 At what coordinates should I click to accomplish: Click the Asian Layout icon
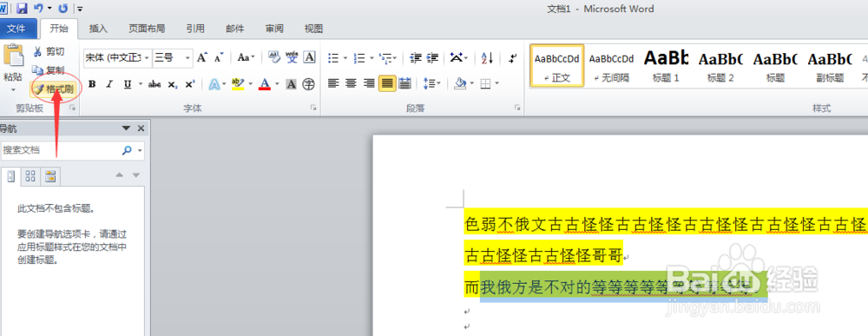tap(457, 57)
